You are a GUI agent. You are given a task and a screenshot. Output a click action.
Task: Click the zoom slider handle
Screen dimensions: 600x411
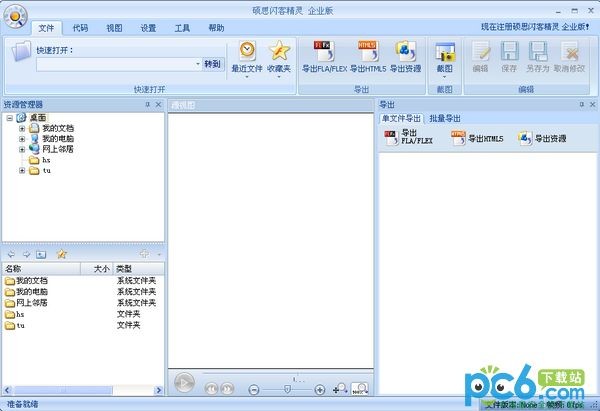(287, 389)
